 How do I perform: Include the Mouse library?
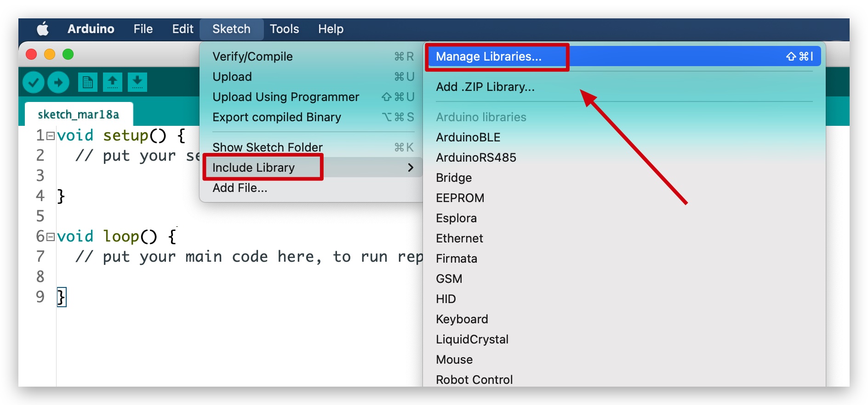(624, 360)
